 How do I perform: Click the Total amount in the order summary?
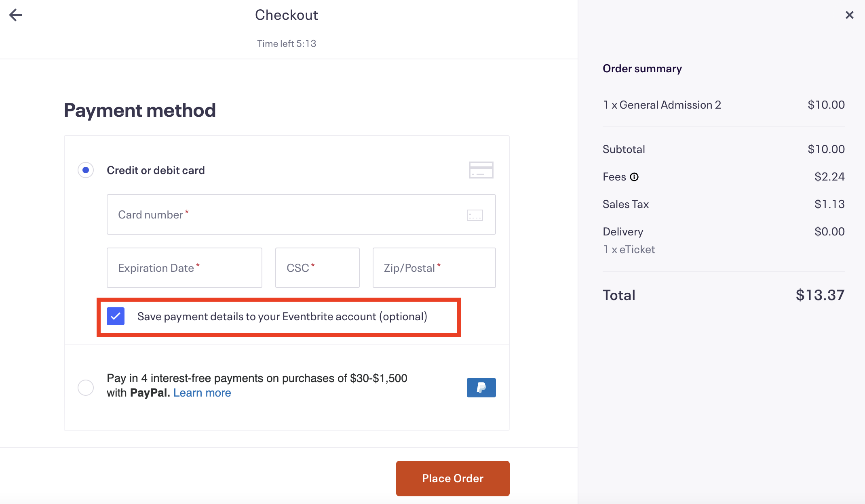tap(820, 295)
